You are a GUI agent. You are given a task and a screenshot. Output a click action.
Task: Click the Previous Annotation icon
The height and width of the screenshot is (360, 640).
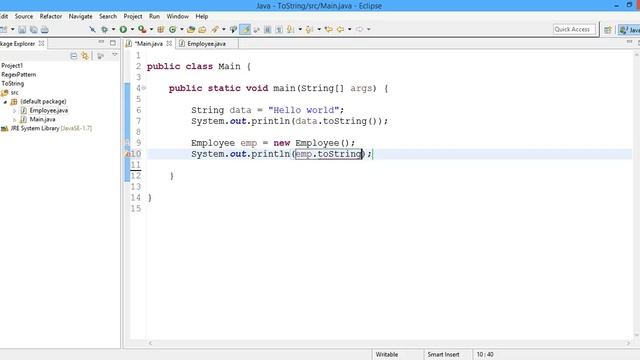coord(309,29)
